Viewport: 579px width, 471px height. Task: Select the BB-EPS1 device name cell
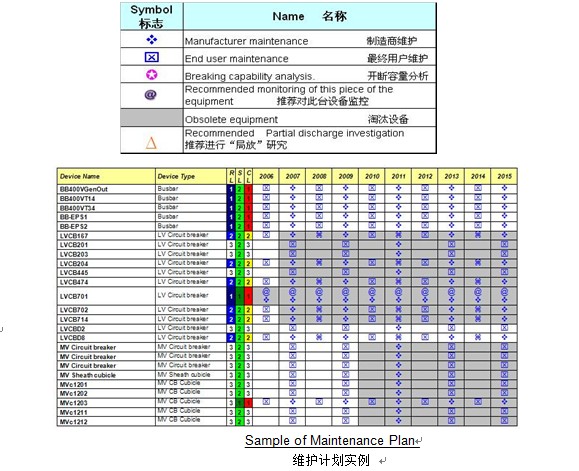pyautogui.click(x=106, y=217)
